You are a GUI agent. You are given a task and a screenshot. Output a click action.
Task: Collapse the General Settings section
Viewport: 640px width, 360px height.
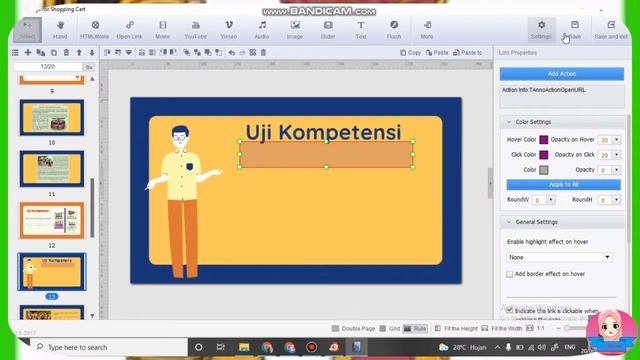pos(509,222)
